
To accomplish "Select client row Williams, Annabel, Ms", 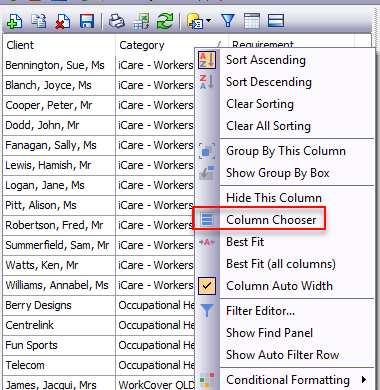I will [x=59, y=285].
